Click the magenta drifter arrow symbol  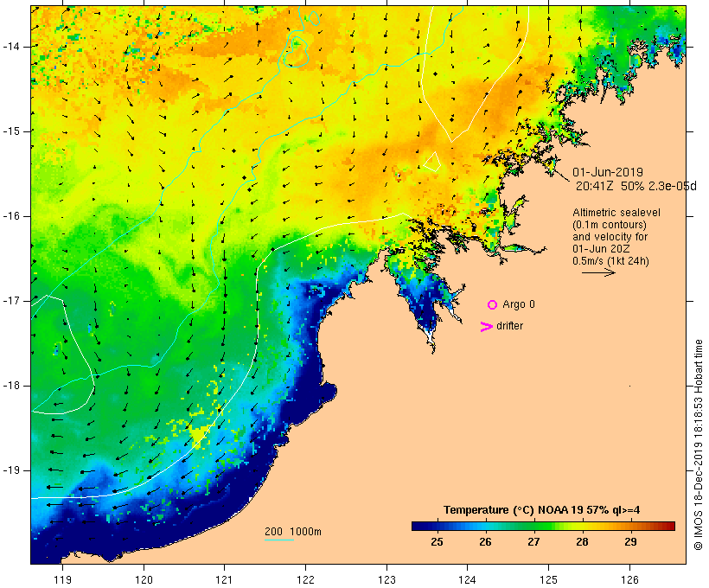click(486, 327)
